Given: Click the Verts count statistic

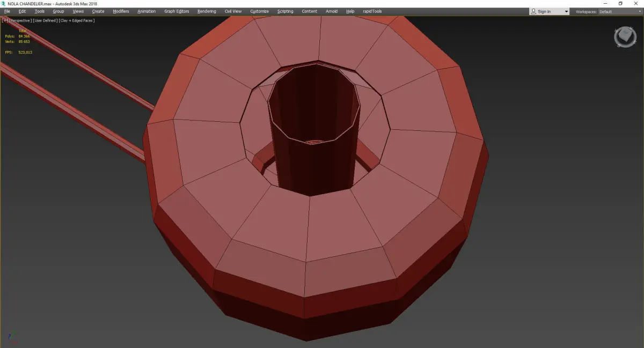Looking at the screenshot, I should [x=17, y=41].
